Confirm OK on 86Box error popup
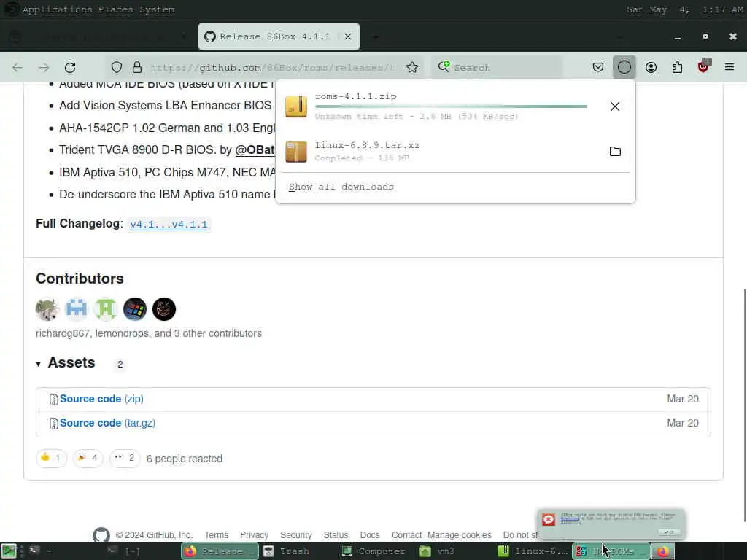747x560 pixels. pyautogui.click(x=669, y=532)
